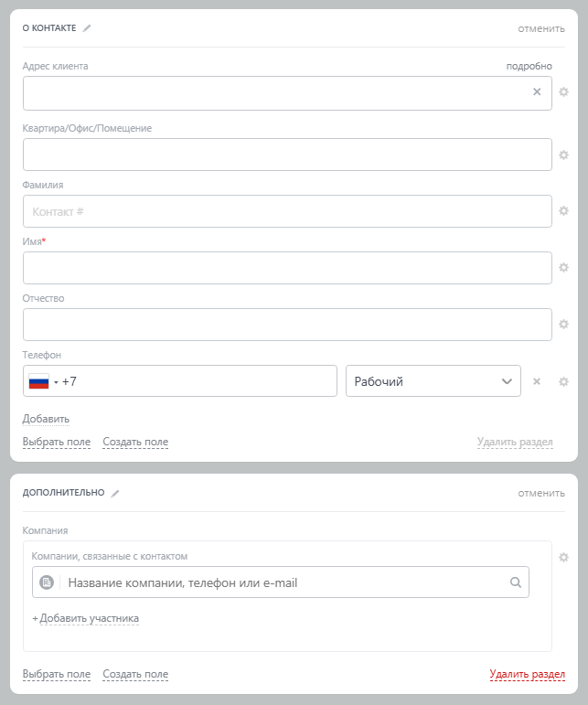Click search magnifier in company field
Screen dimensions: 588x705
click(515, 582)
